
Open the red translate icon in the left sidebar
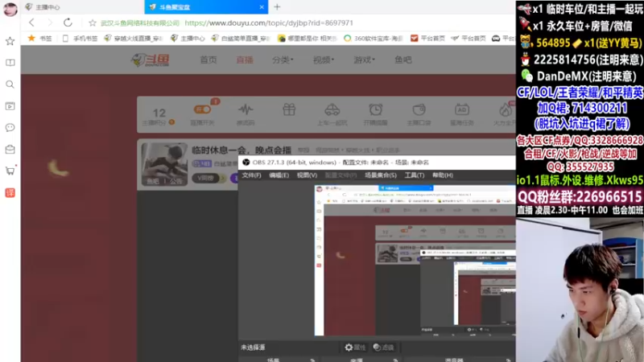[x=10, y=192]
